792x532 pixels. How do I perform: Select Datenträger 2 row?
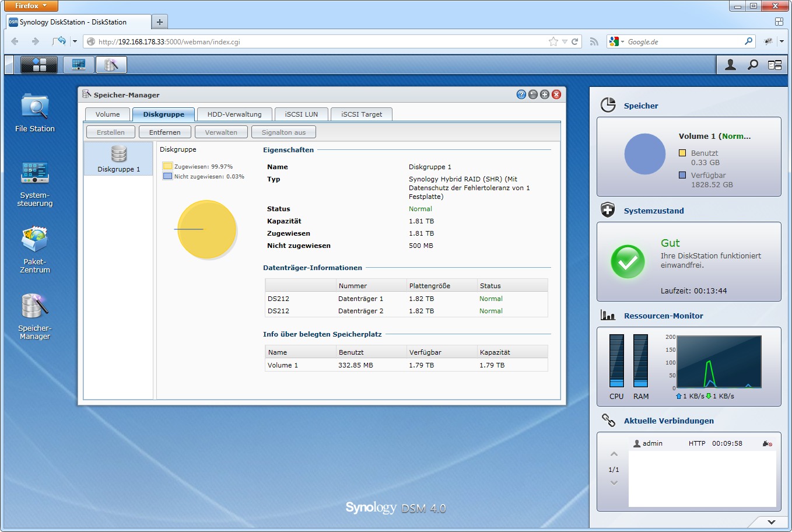406,311
